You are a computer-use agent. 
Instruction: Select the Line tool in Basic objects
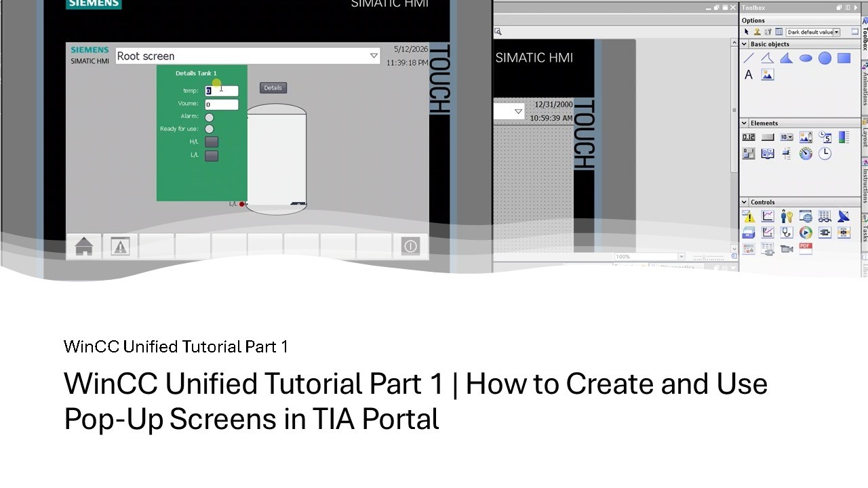[x=749, y=58]
